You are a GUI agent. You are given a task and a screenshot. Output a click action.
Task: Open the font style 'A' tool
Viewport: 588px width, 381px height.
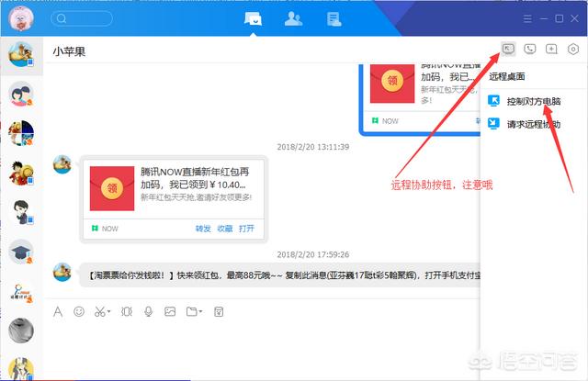[58, 312]
